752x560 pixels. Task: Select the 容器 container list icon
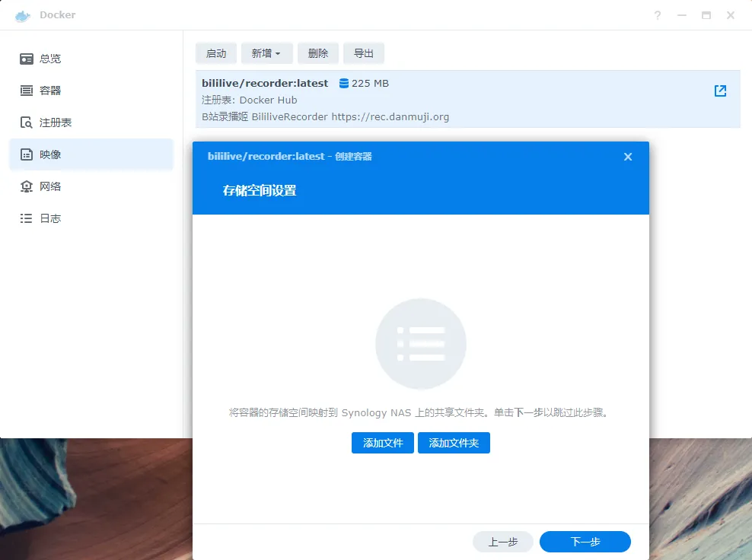(27, 91)
